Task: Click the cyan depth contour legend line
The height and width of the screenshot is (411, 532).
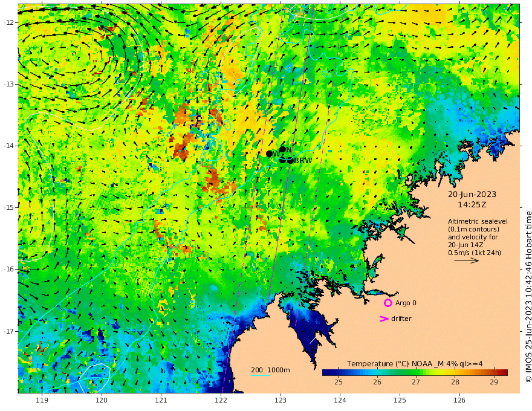Action: coord(261,375)
